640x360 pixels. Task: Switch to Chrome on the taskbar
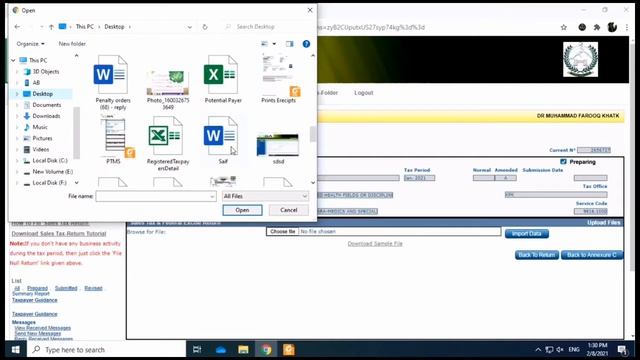pos(266,350)
